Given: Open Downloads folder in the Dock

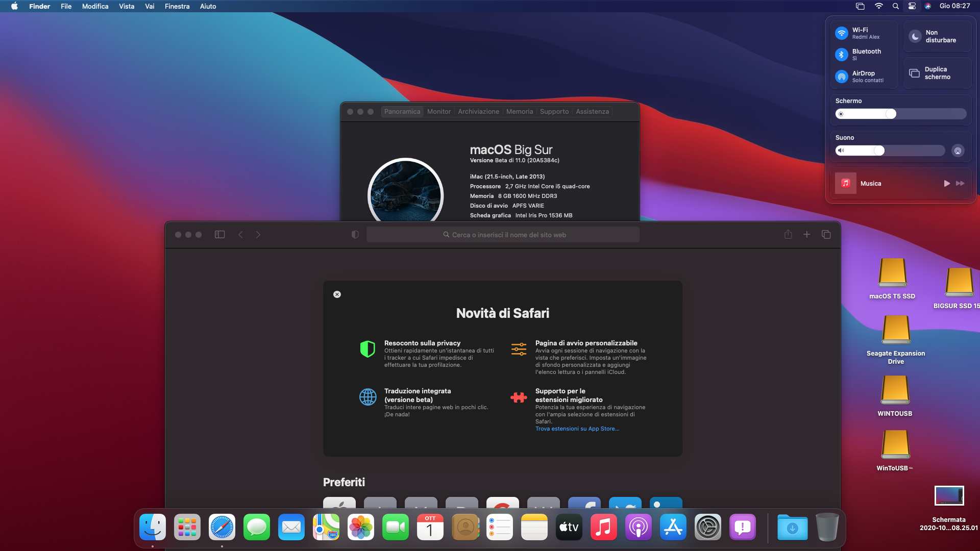Looking at the screenshot, I should click(793, 527).
